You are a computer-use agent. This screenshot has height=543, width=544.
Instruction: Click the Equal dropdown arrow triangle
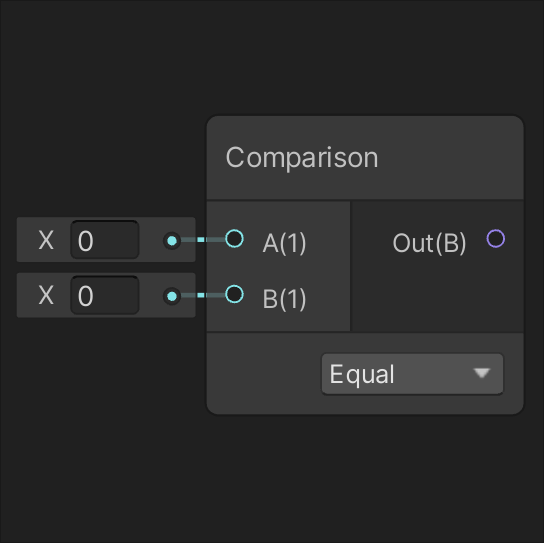pyautogui.click(x=482, y=373)
